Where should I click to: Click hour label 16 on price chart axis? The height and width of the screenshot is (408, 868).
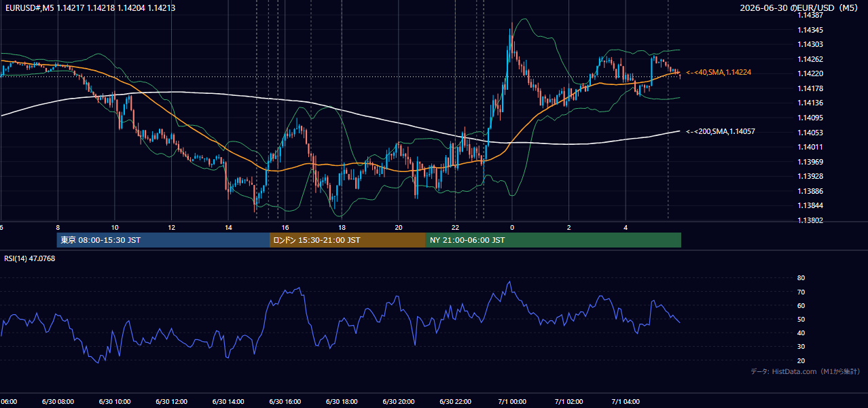point(285,227)
